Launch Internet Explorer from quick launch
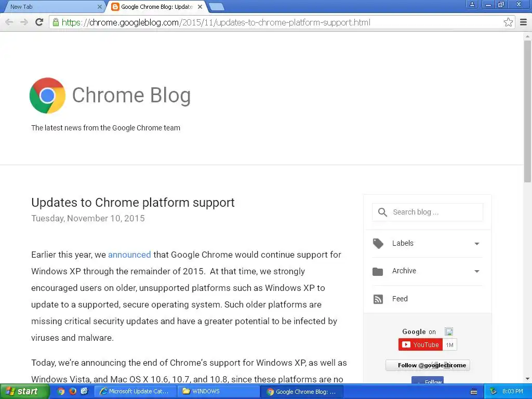 [x=84, y=391]
